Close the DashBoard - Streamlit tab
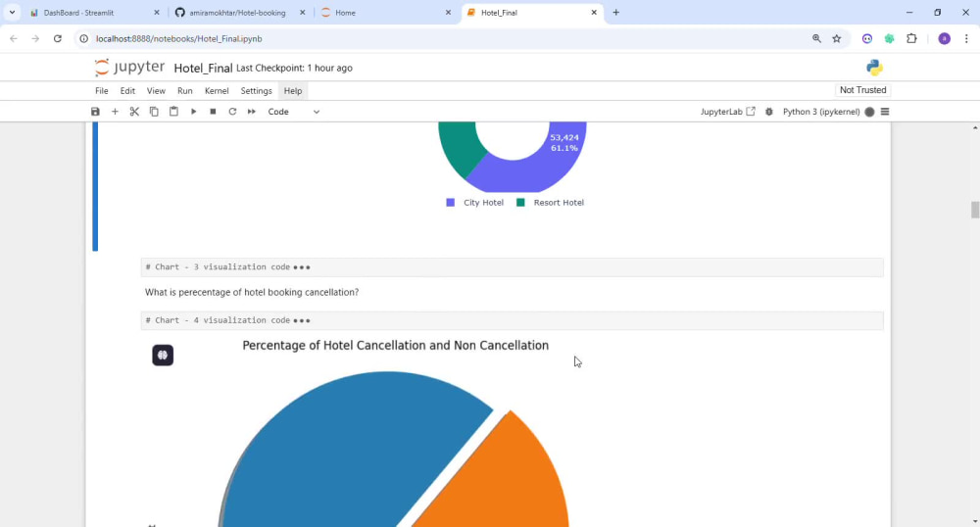Viewport: 980px width, 527px height. click(157, 13)
